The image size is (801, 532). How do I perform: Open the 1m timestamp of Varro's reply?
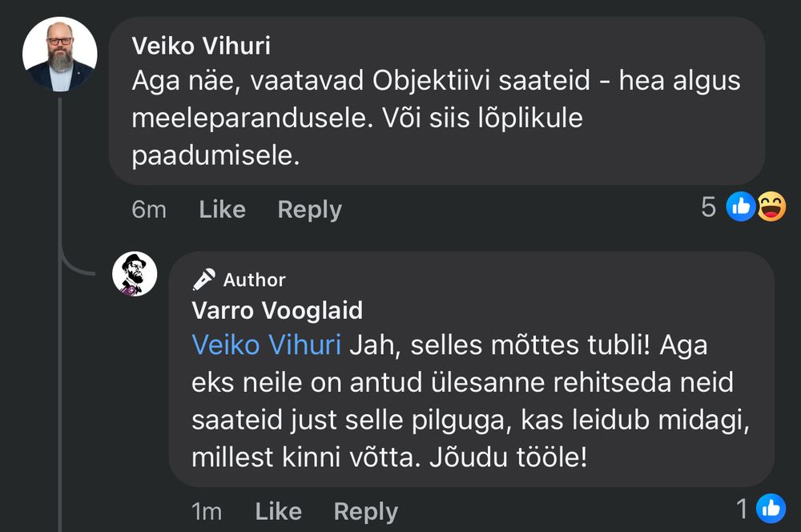tap(206, 510)
